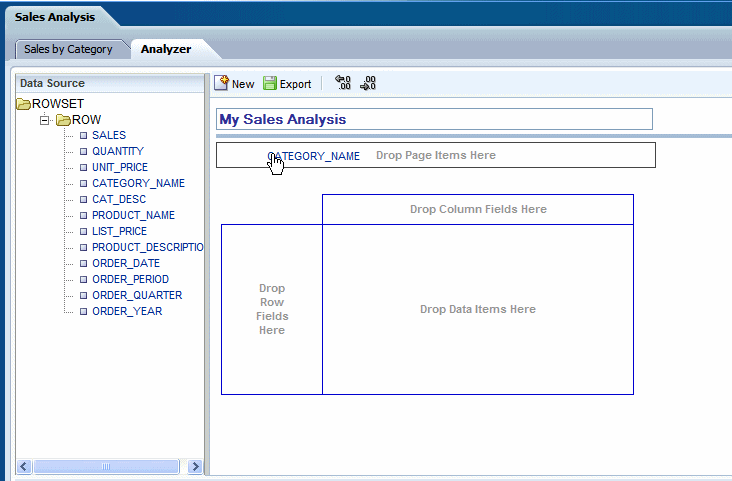Select the ROWSET folder icon
Viewport: 732px width, 481px height.
click(x=23, y=104)
